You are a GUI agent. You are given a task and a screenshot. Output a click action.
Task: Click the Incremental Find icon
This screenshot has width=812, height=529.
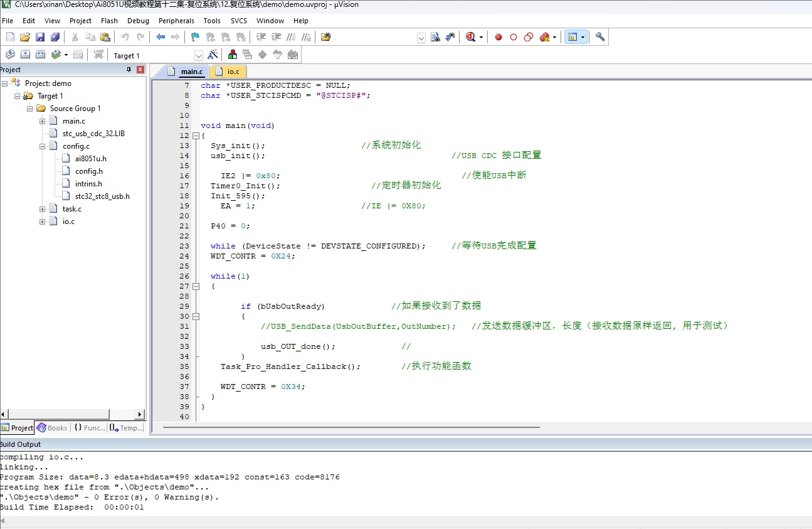tap(450, 37)
